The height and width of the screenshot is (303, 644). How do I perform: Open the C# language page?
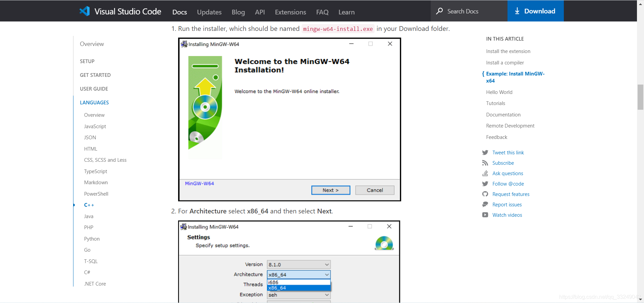point(87,272)
